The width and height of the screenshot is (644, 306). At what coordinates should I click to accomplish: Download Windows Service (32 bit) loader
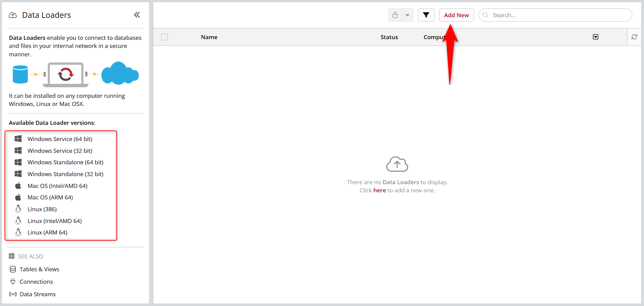click(x=60, y=151)
